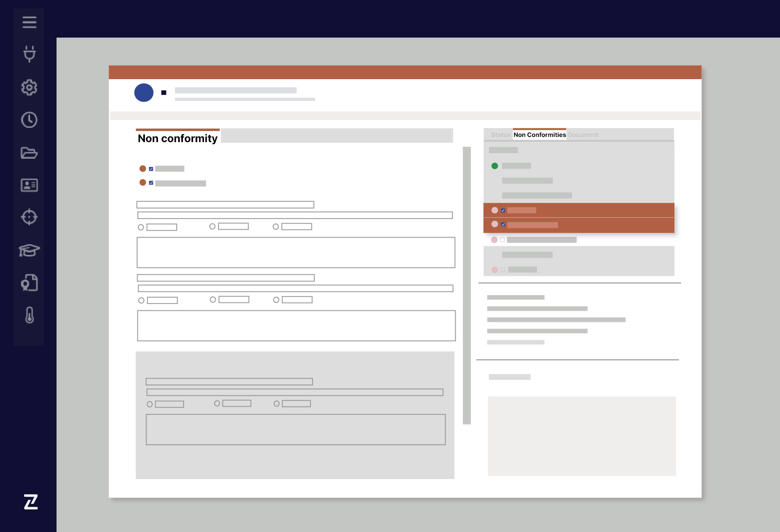Click the green status dot in right panel
The image size is (780, 532).
[495, 166]
